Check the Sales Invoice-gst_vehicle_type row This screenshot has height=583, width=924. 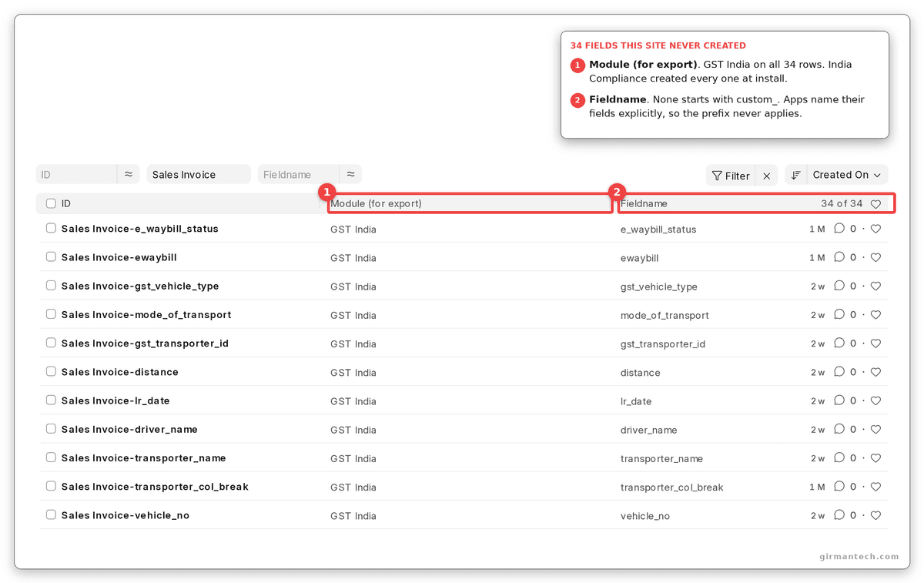51,285
